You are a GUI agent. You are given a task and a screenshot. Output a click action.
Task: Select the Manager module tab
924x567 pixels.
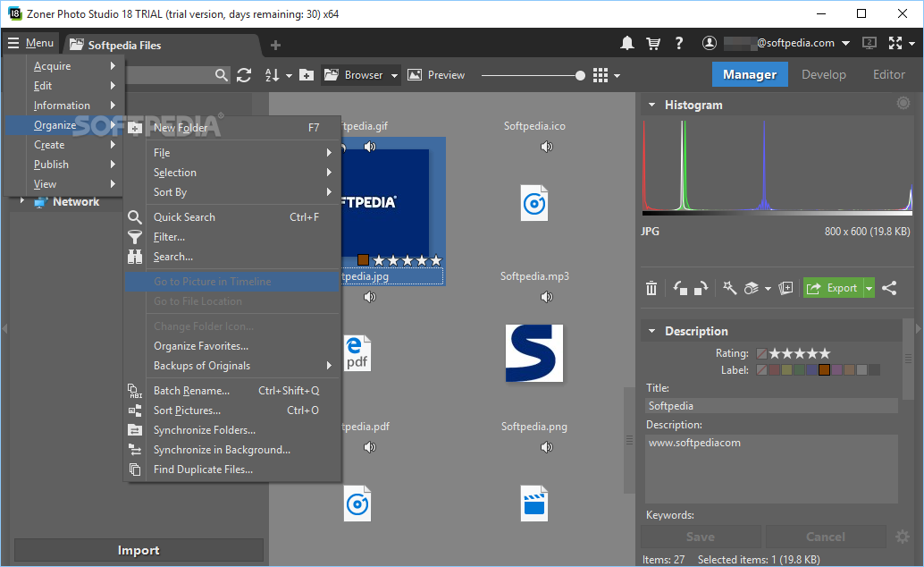(750, 74)
